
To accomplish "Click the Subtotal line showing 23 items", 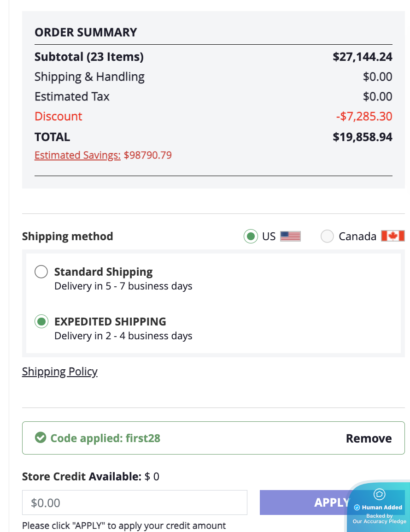I will click(89, 57).
